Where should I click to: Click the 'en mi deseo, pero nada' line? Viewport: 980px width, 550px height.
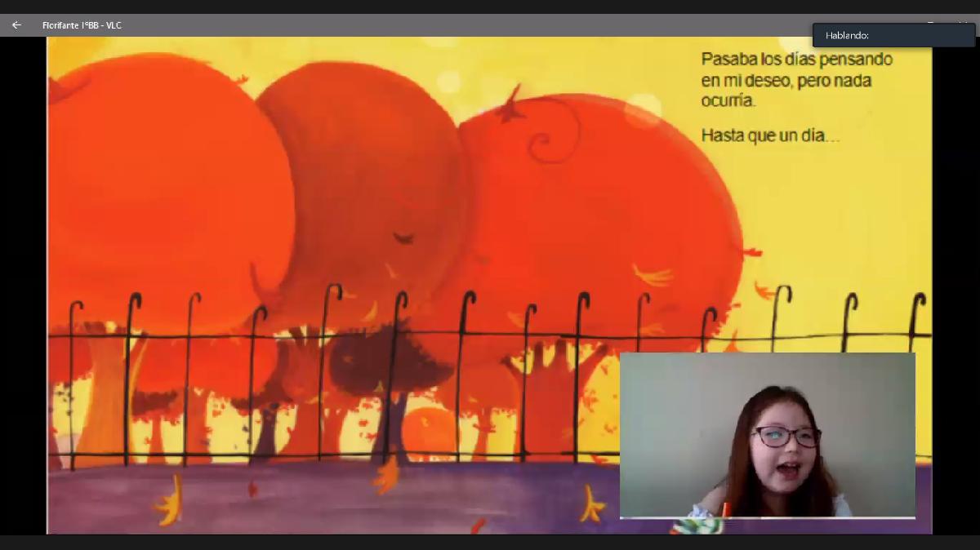coord(786,81)
